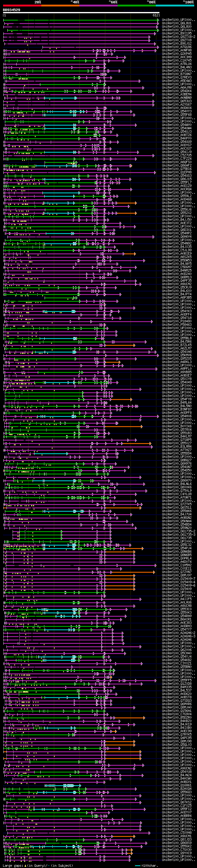Click hit label UniRef100_Q6H6V4
Screen dimensions: 197x868
coord(177,236)
